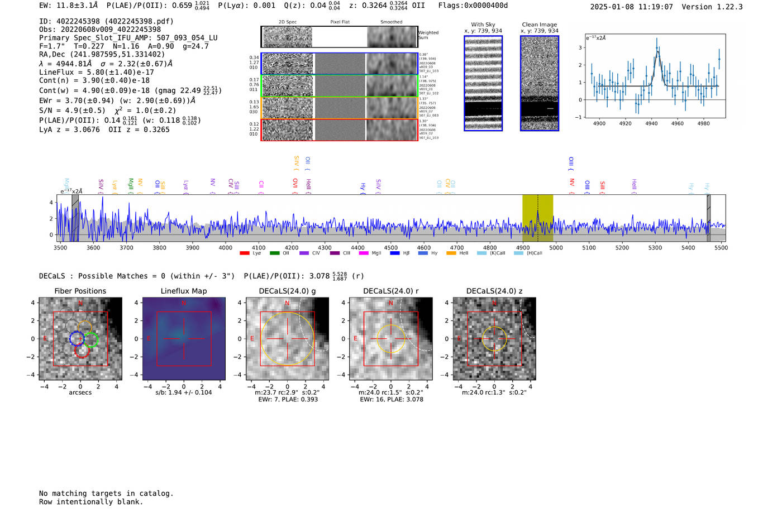This screenshot has height=532, width=782.
Task: Click the RA,Dec coordinates line
Action: tap(102, 54)
